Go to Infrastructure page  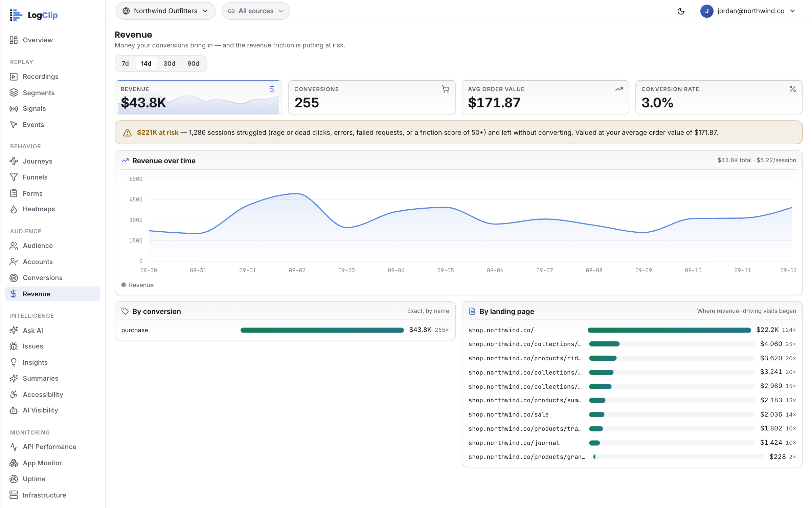pos(52,495)
